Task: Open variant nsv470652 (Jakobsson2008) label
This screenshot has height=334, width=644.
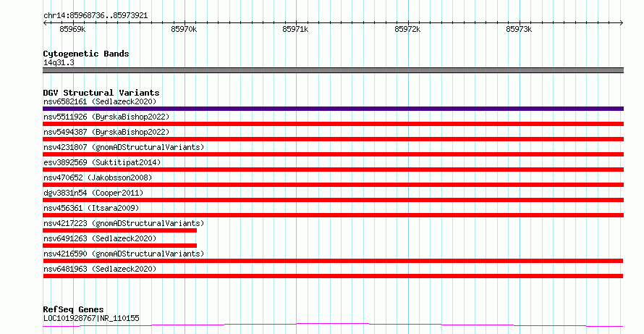Action: (x=98, y=178)
